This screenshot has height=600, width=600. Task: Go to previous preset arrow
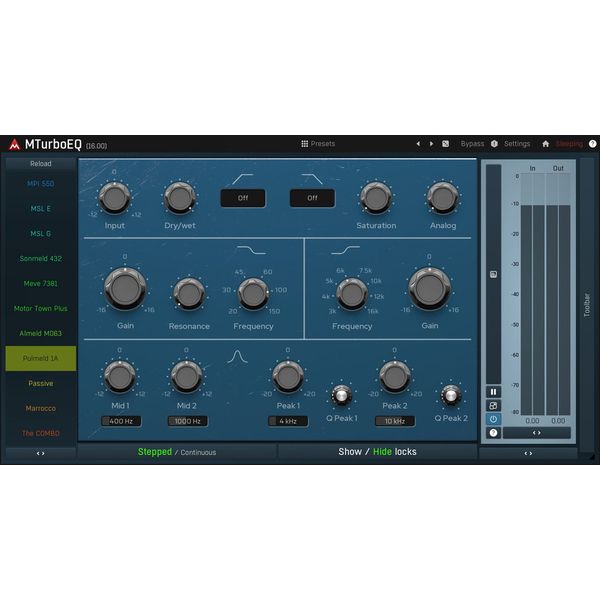point(418,144)
